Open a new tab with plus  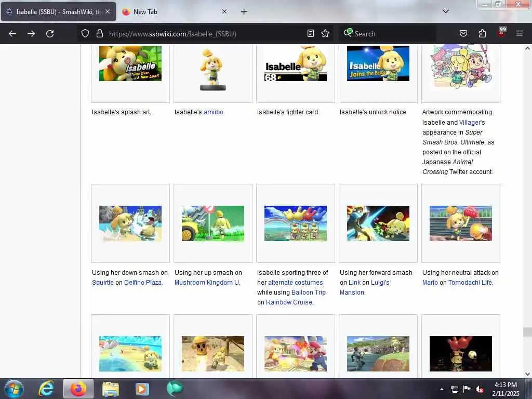(x=244, y=12)
